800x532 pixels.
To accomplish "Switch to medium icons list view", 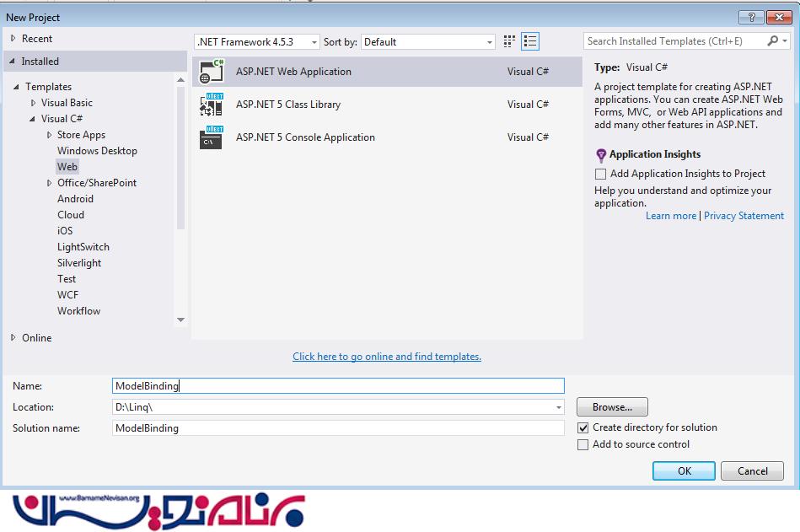I will [530, 41].
